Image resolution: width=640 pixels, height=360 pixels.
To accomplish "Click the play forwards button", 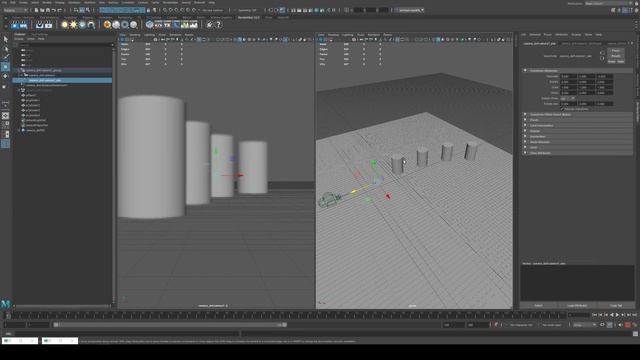I will click(617, 315).
